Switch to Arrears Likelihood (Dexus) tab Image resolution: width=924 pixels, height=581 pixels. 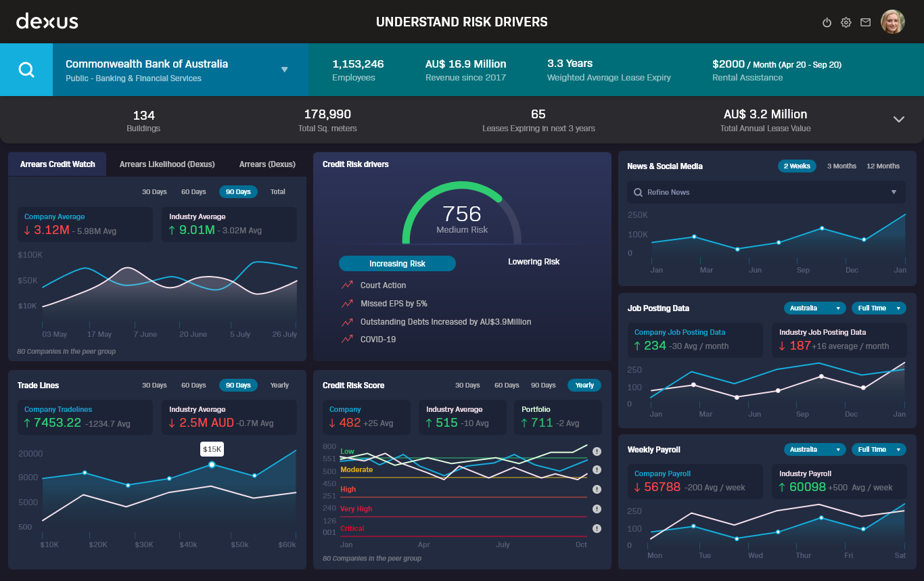[167, 164]
